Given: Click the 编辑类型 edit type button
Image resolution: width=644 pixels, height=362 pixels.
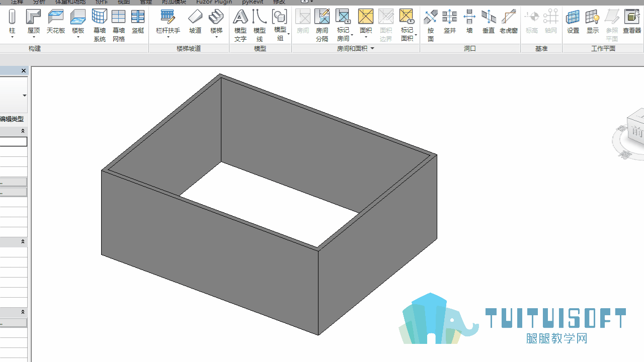Looking at the screenshot, I should coord(12,119).
